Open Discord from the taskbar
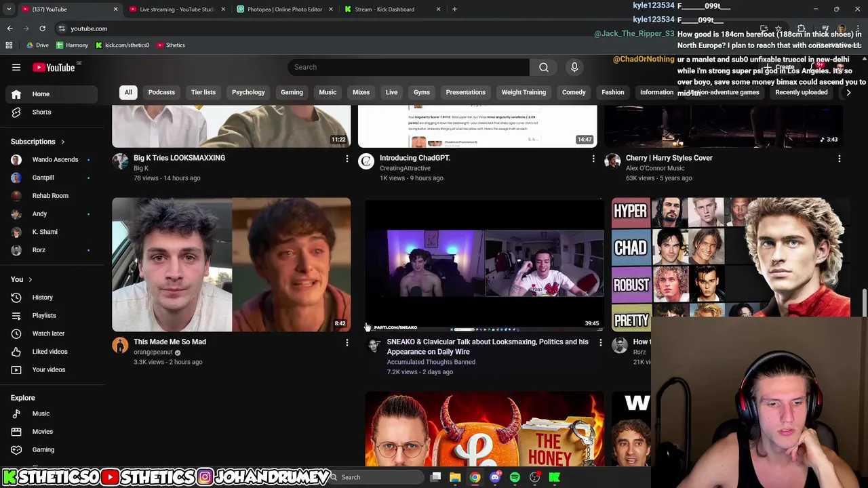Viewport: 868px width, 488px height. 495,477
